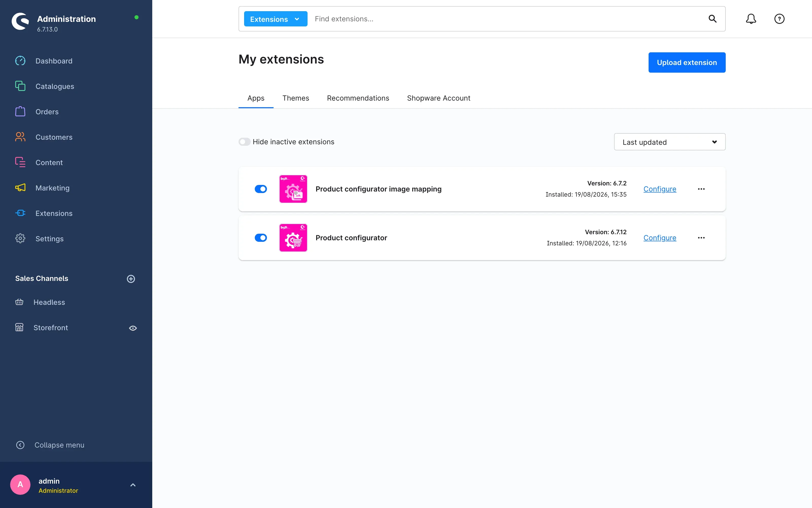Open the Dashboard menu item
Image resolution: width=812 pixels, height=508 pixels.
click(54, 61)
